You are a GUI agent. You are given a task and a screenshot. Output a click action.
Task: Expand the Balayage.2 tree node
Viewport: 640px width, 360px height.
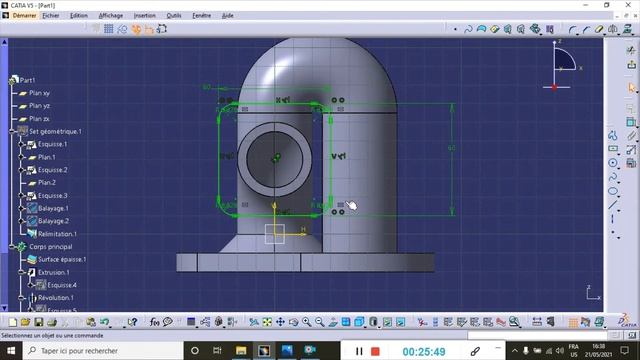21,221
